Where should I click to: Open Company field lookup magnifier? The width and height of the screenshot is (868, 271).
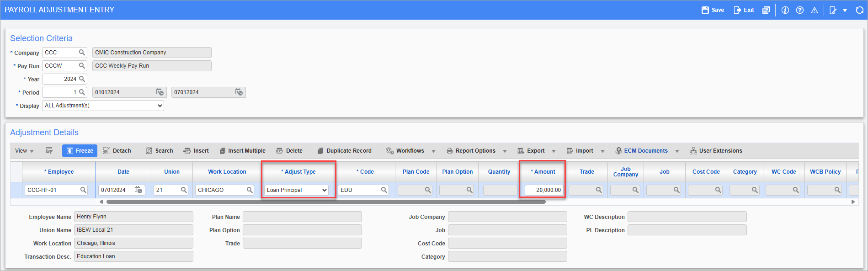(82, 53)
